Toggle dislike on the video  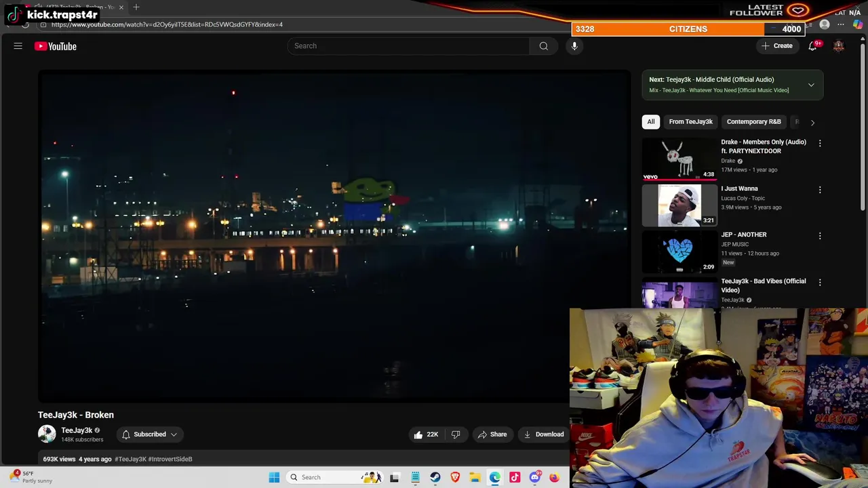pos(456,434)
